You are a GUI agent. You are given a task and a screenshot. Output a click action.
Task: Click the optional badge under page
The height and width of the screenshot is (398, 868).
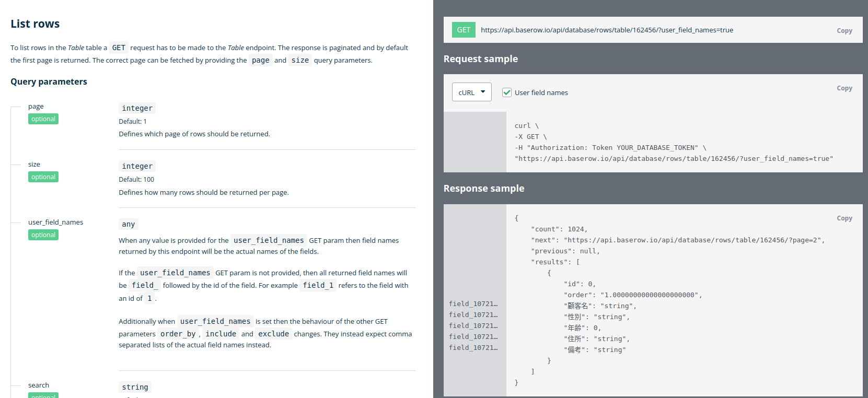[43, 119]
